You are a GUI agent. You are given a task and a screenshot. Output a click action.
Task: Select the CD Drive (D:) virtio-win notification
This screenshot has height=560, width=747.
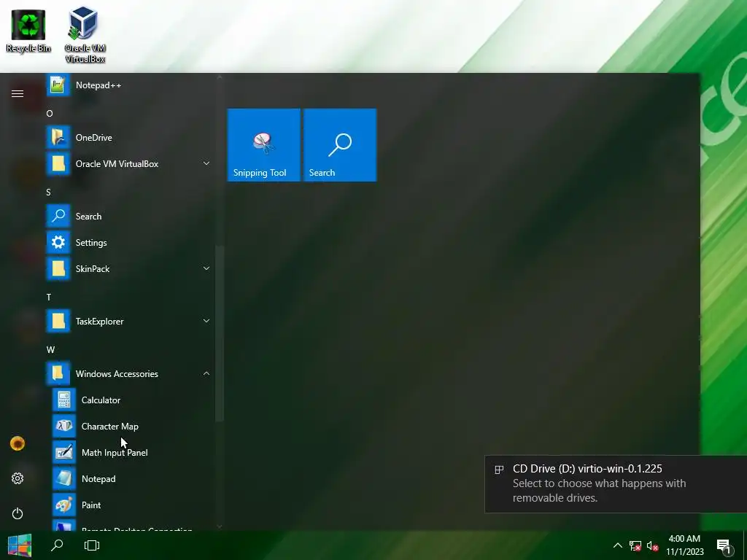(x=616, y=484)
